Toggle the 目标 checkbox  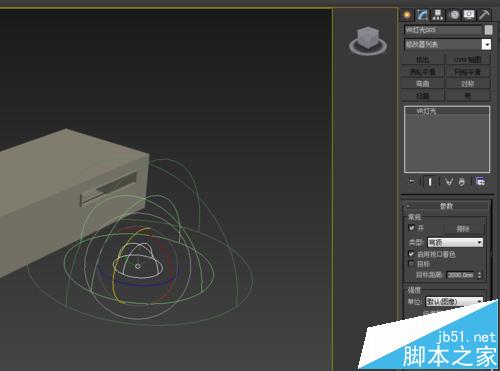click(411, 264)
